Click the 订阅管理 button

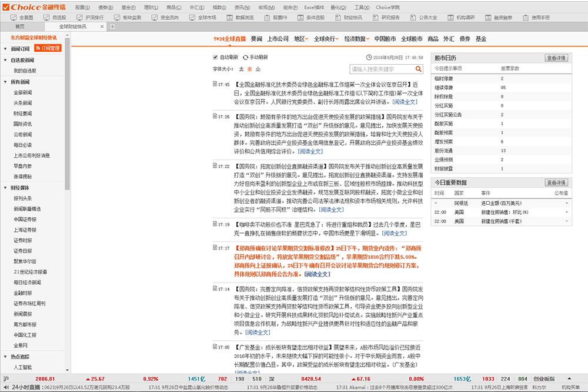[x=48, y=48]
